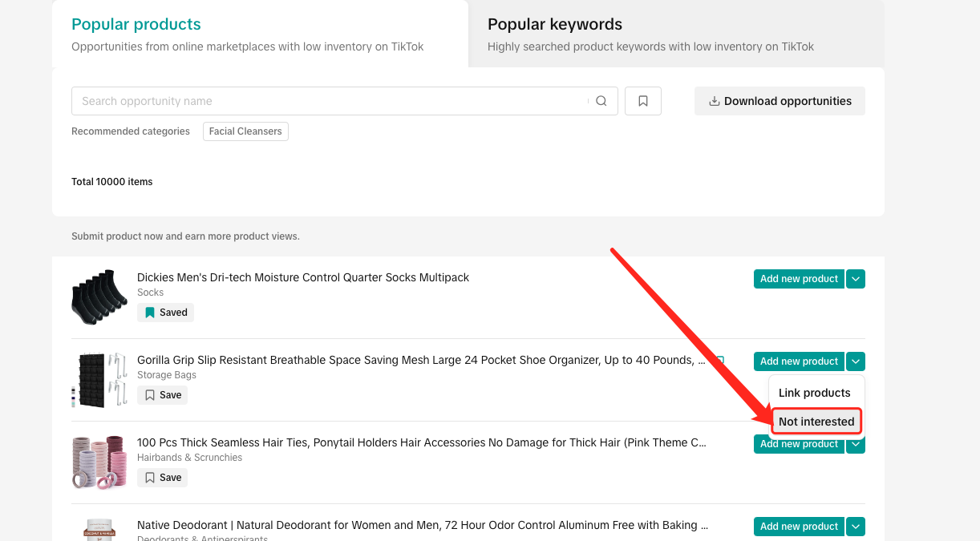Filter by Facial Cleansers category
Image resolution: width=980 pixels, height=541 pixels.
245,131
